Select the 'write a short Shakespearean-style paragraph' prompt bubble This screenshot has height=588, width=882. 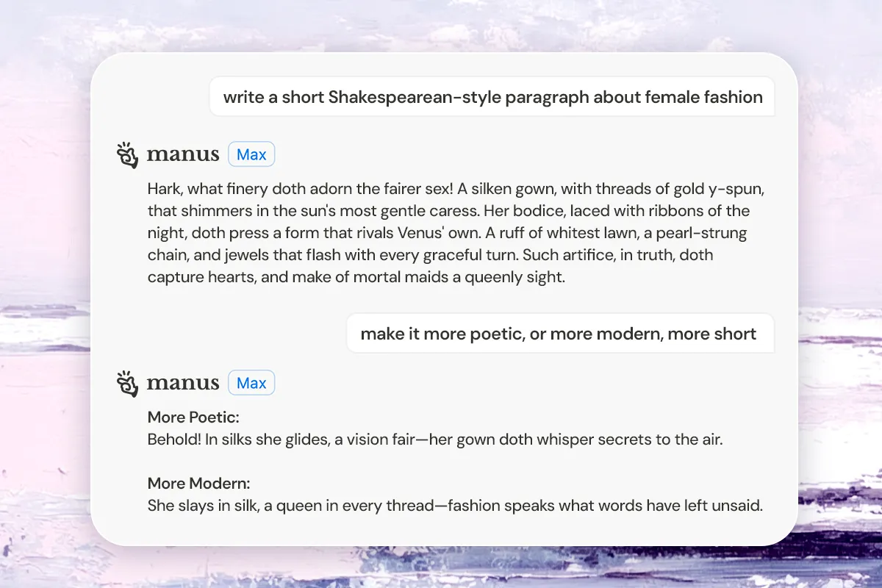pyautogui.click(x=492, y=97)
